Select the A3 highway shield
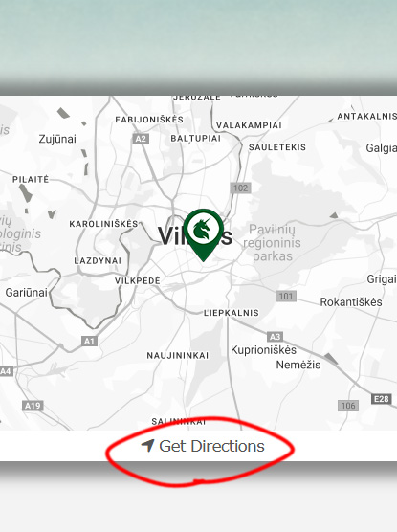The image size is (397, 532). (x=275, y=337)
